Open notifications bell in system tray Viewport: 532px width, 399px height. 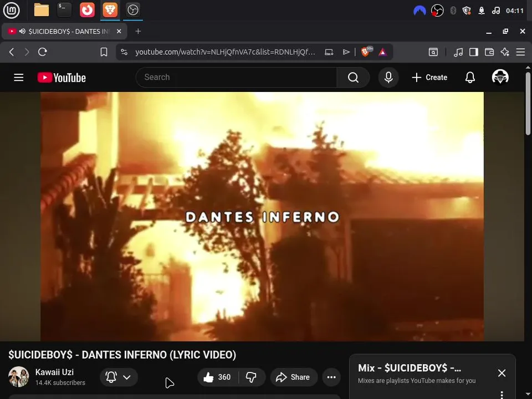click(x=481, y=11)
